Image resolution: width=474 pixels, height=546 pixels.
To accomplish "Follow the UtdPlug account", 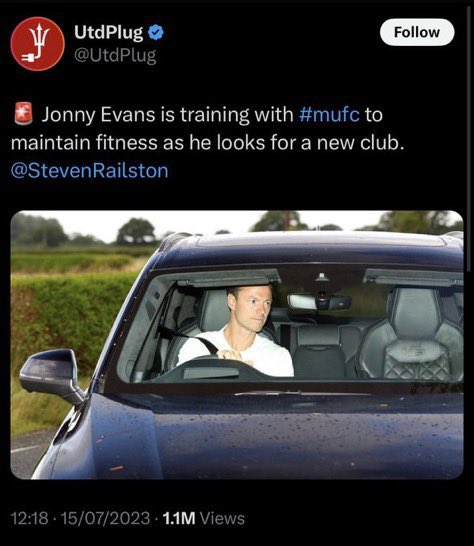I will [x=417, y=32].
